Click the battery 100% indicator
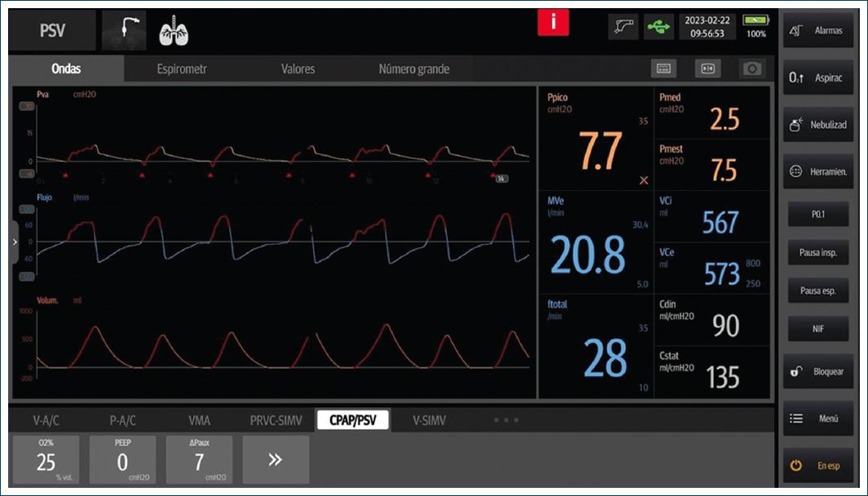Image resolution: width=868 pixels, height=496 pixels. 756,26
